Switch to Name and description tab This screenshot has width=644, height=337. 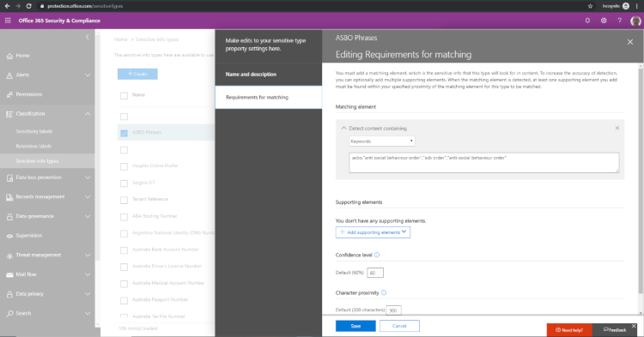pos(269,75)
